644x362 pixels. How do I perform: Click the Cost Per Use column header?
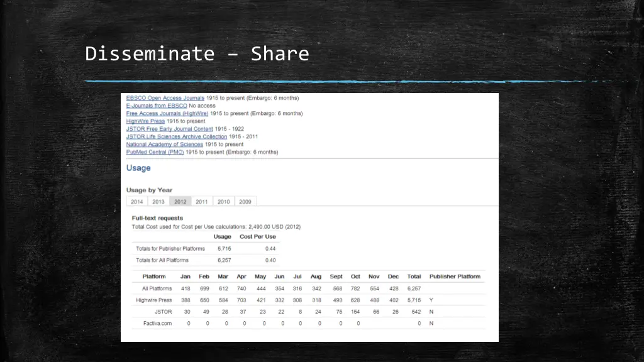tap(257, 237)
